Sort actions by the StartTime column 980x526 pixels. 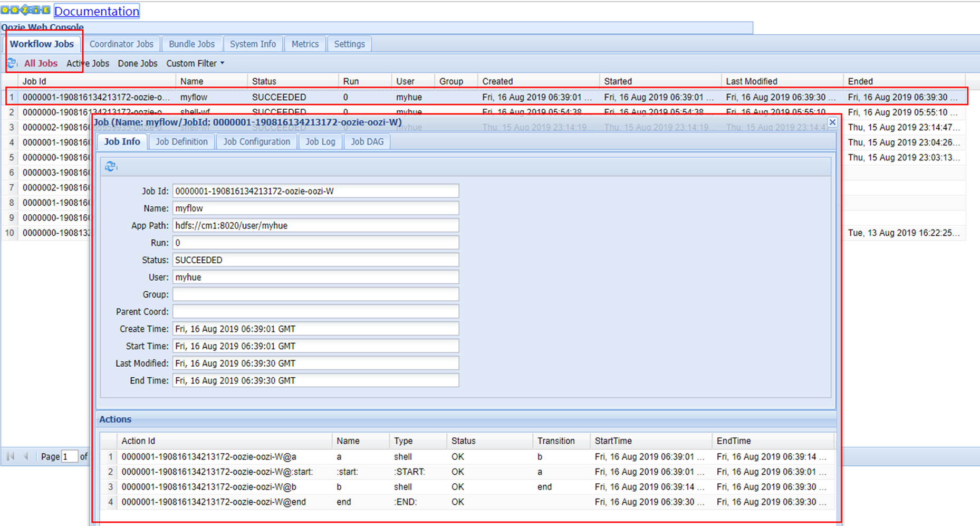(651, 441)
